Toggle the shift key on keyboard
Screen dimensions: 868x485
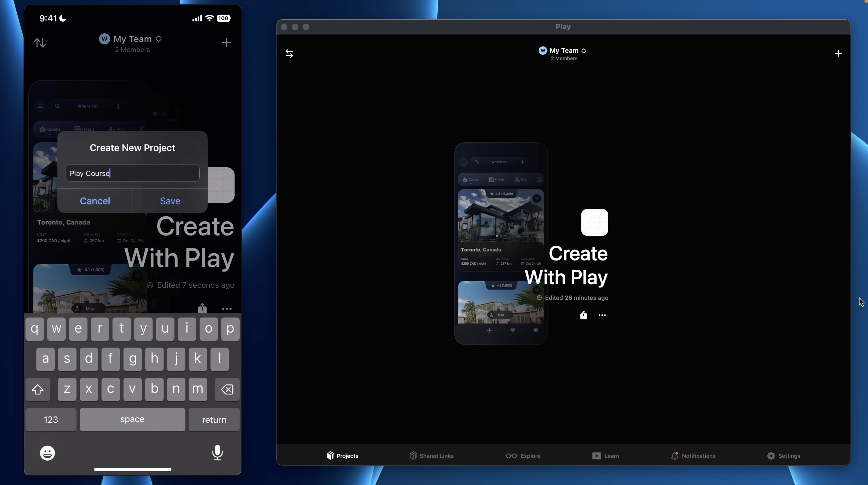[x=38, y=389]
